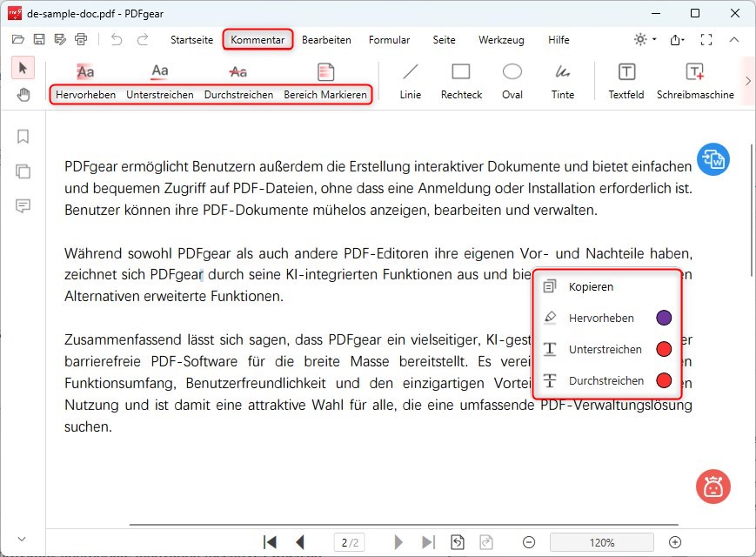Screen dimensions: 756x557
Task: Select the Unterstreichen underline tool in ribbon
Action: tap(159, 81)
